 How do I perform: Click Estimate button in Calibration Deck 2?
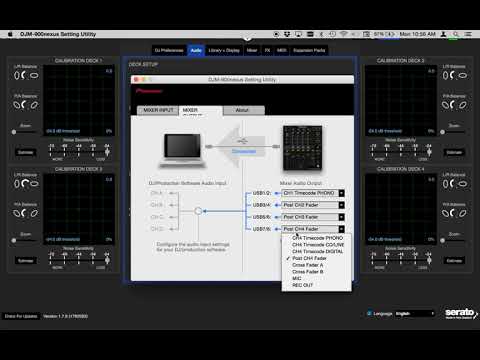[x=454, y=152]
